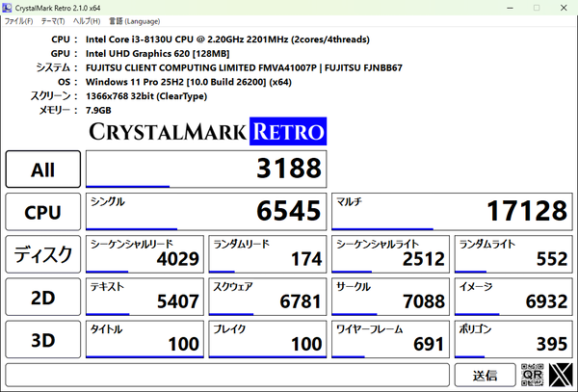Open the テーマ(T) menu
The height and width of the screenshot is (392, 578).
[x=53, y=21]
